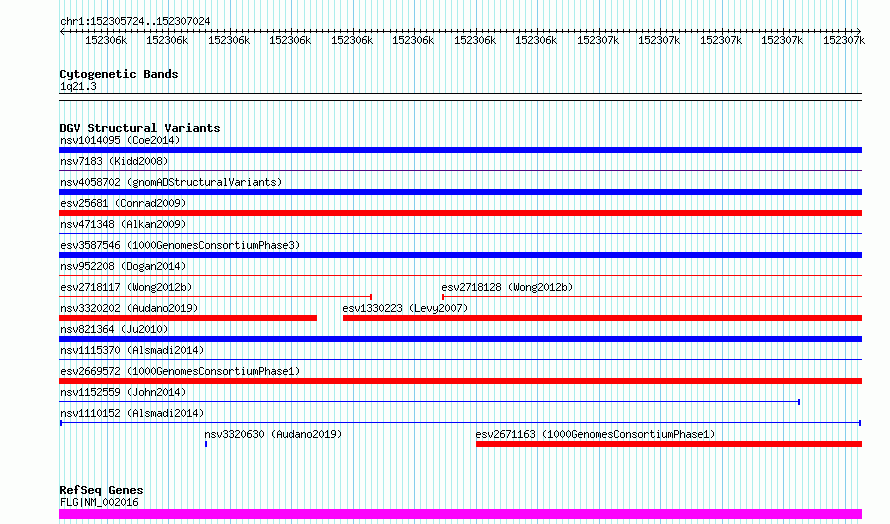890x524 pixels.
Task: Open variant label nsv952208 (Dogan2014)
Action: point(123,266)
